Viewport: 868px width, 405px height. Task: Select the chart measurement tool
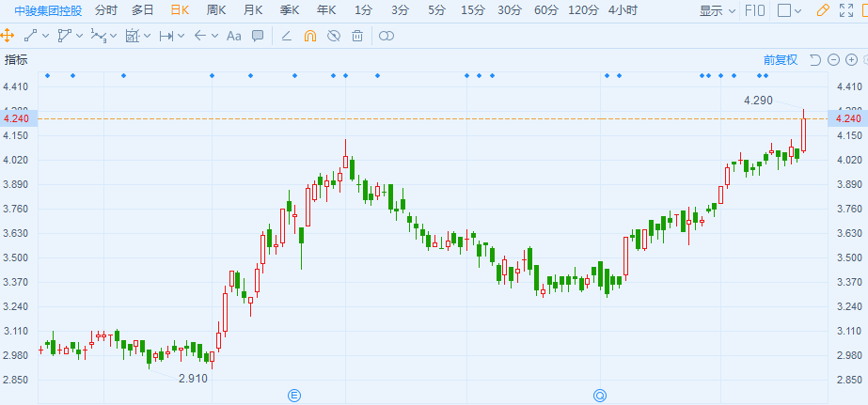tap(133, 36)
